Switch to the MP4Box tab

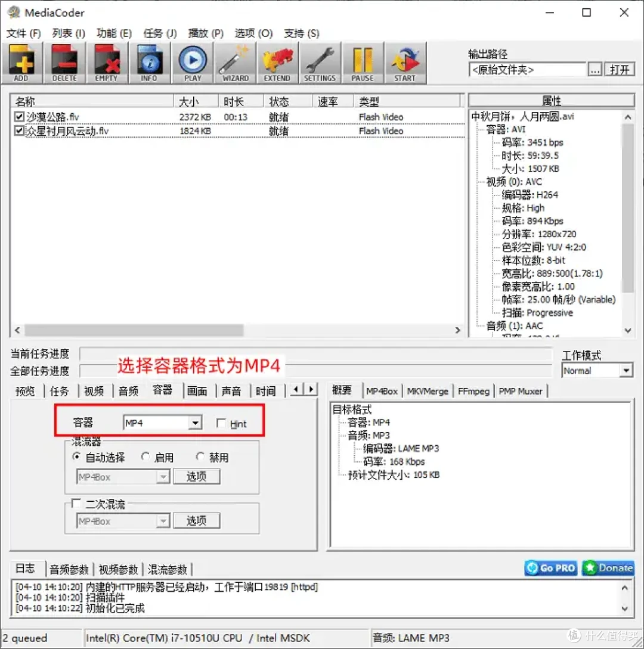(382, 391)
